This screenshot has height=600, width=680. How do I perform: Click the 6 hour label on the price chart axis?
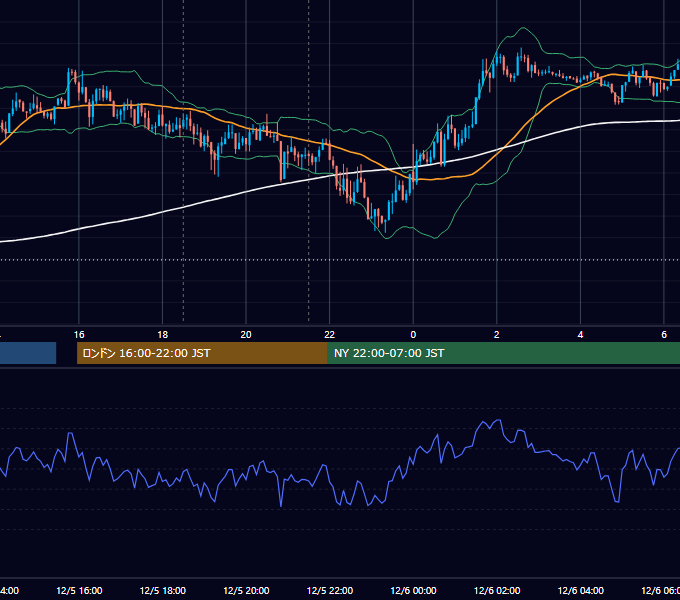click(x=664, y=335)
